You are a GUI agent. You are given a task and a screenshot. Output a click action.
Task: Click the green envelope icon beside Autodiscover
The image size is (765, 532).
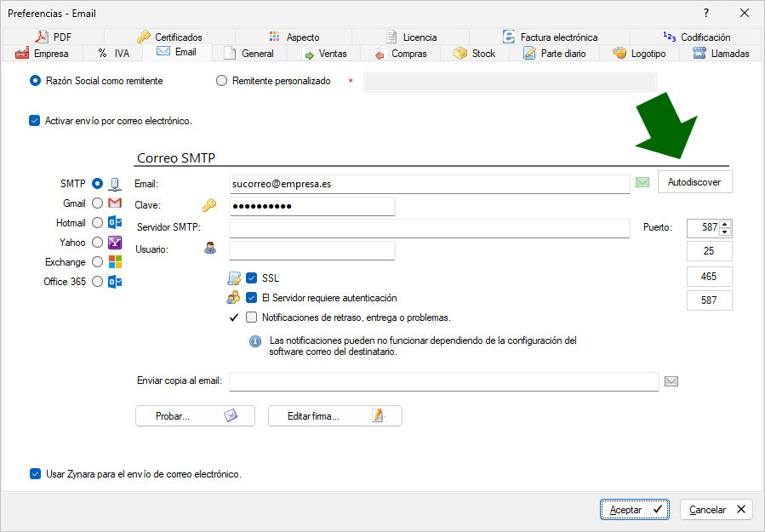[642, 182]
